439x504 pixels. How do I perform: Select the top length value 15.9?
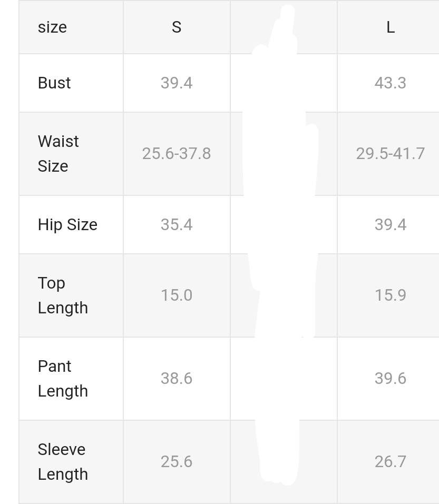(390, 295)
